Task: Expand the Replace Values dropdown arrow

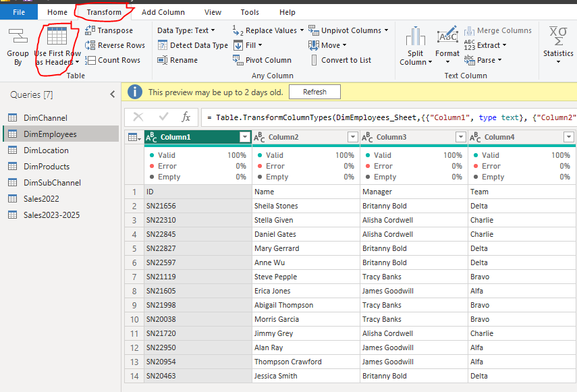Action: pos(302,30)
